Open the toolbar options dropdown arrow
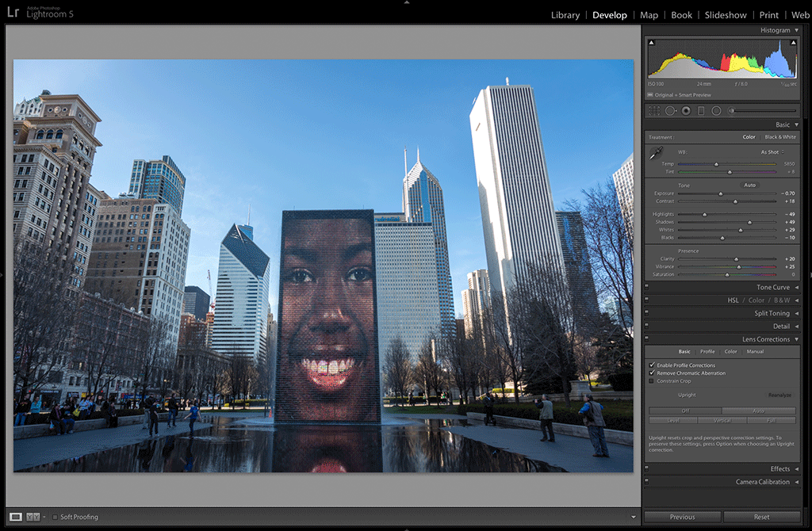The image size is (812, 531). click(x=634, y=517)
